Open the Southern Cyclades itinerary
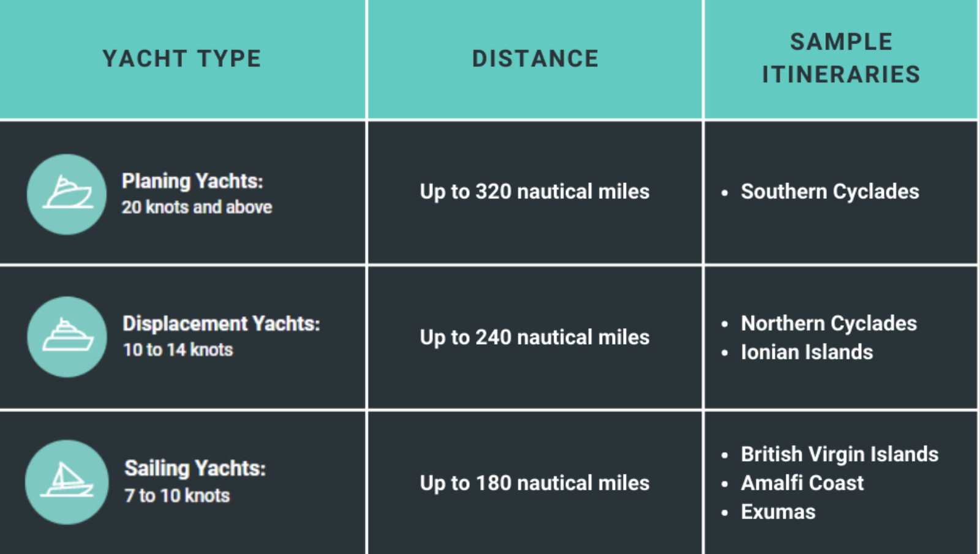 pos(830,192)
